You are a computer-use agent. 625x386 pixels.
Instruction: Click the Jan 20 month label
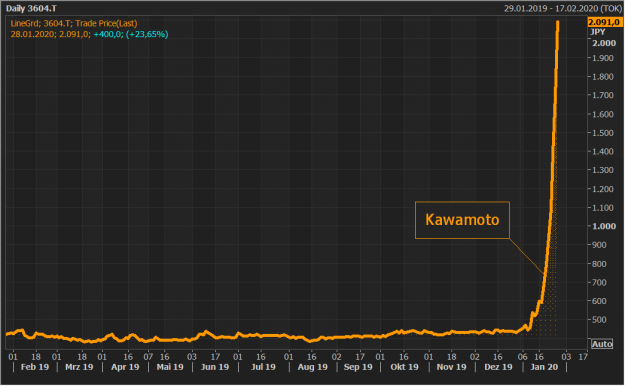point(544,367)
